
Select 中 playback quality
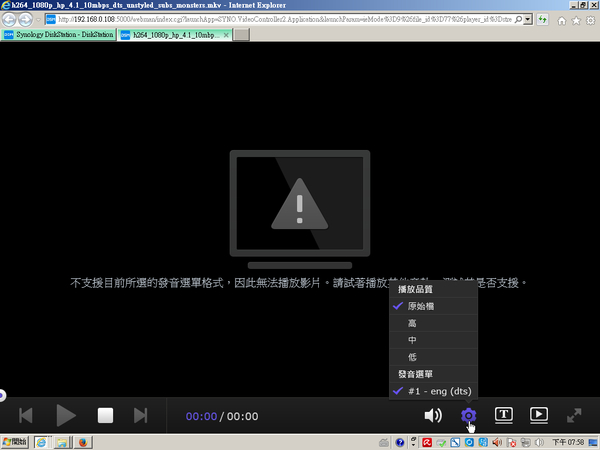[x=434, y=340]
